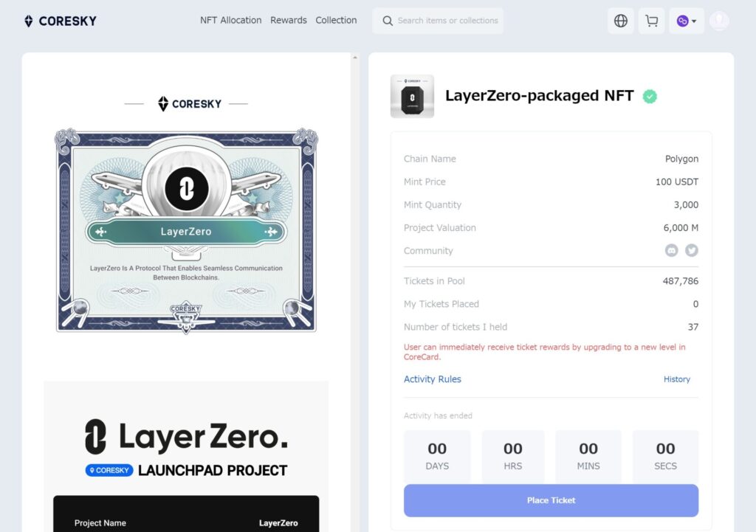Click the Number of tickets I held value 37
The image size is (756, 532).
tap(693, 327)
